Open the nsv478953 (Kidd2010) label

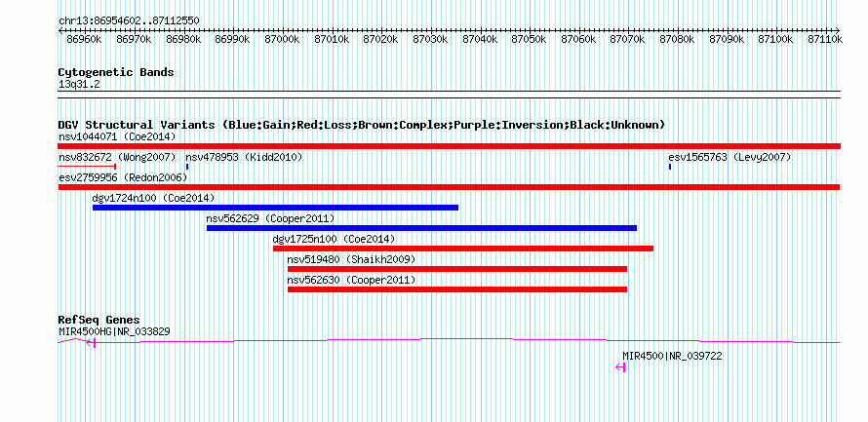click(x=244, y=157)
